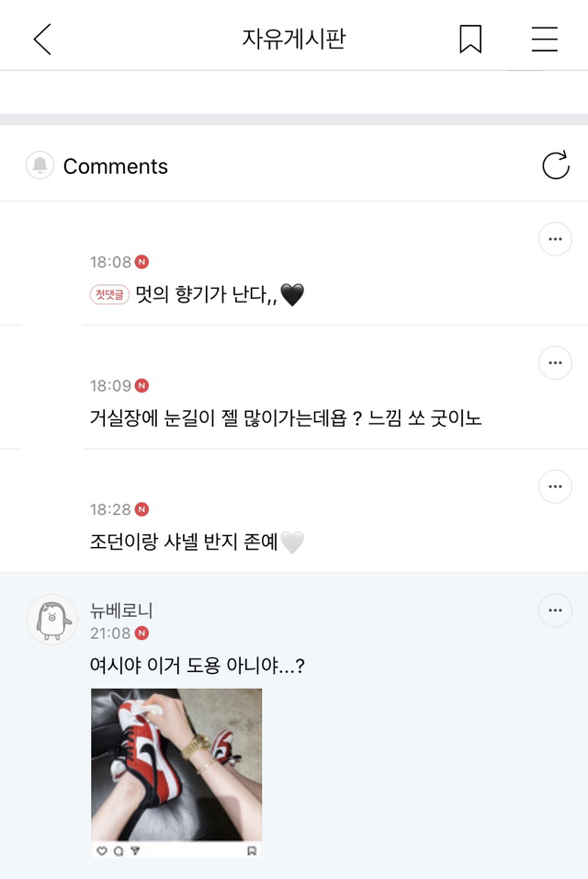The image size is (588, 879).
Task: Tap the bookmark icon under the photo
Action: pos(252,851)
